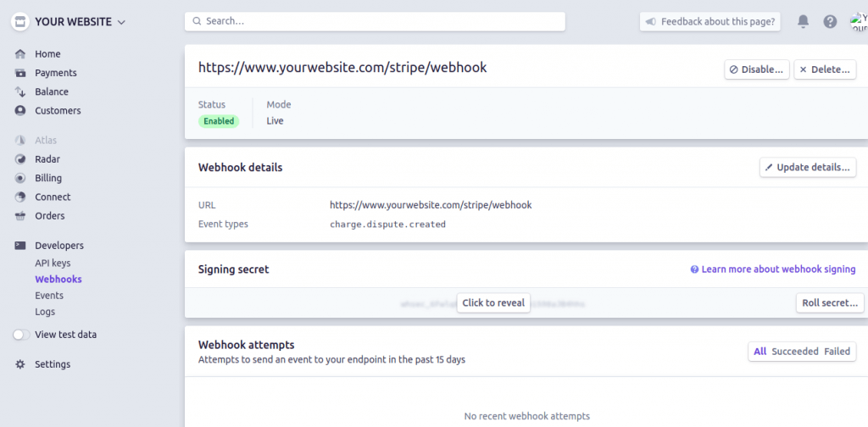Open API keys under Developers
This screenshot has width=868, height=427.
(x=53, y=263)
